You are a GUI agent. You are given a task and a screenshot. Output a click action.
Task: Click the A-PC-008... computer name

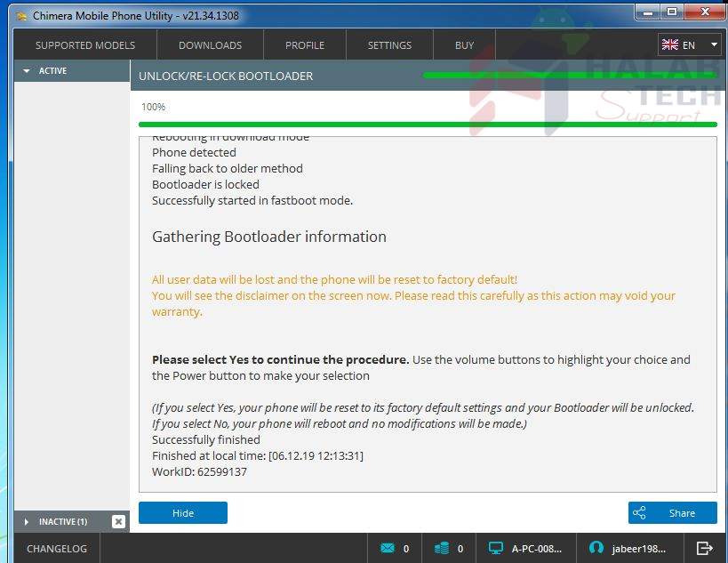tap(536, 549)
